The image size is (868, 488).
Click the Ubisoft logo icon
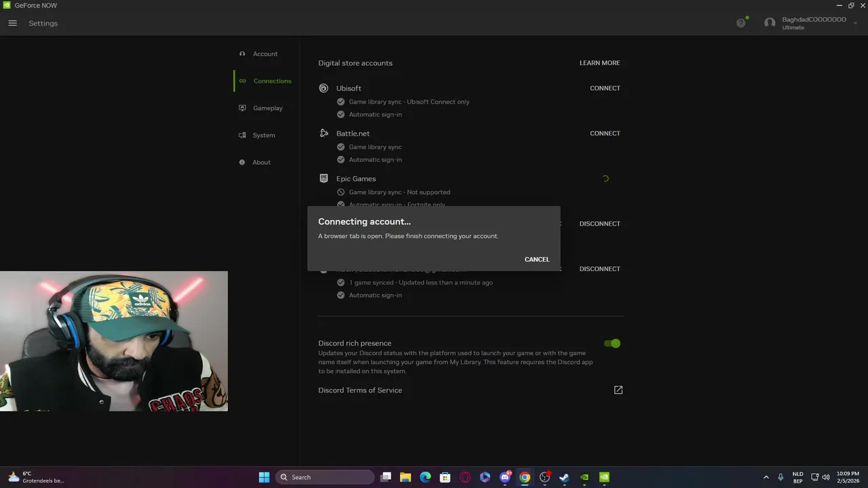323,88
